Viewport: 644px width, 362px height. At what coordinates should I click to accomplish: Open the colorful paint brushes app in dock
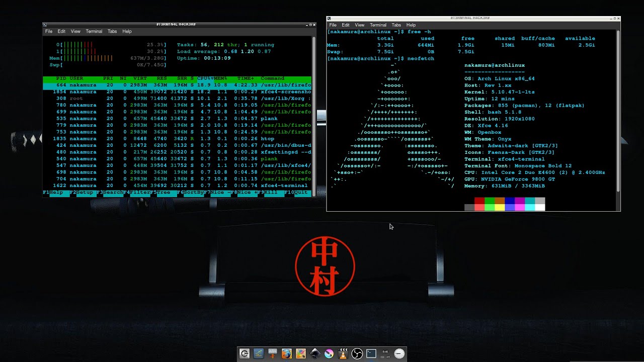click(301, 353)
